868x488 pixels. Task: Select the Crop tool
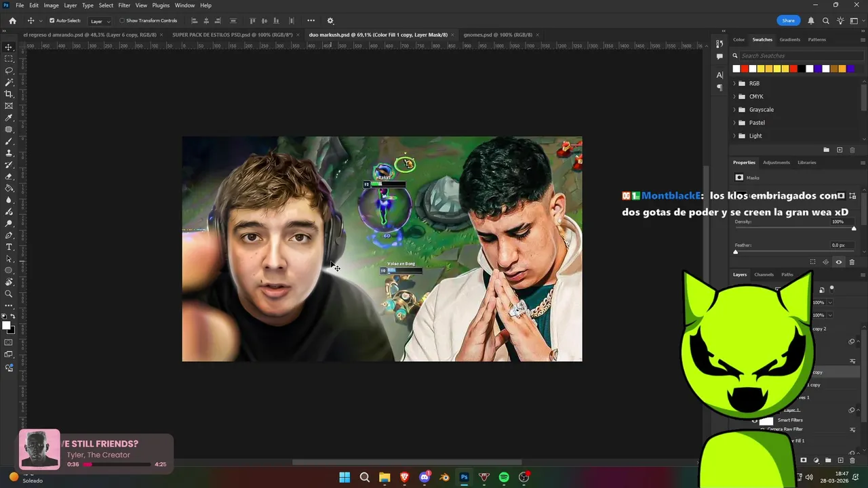tap(9, 94)
